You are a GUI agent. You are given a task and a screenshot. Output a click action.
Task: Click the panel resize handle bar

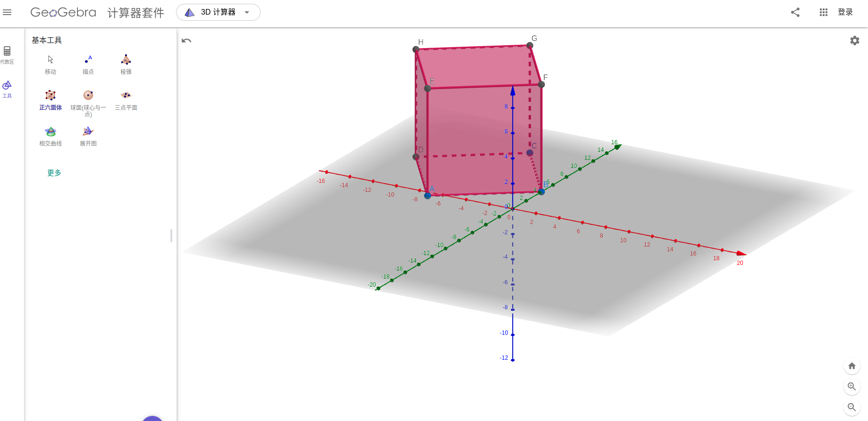tap(171, 236)
